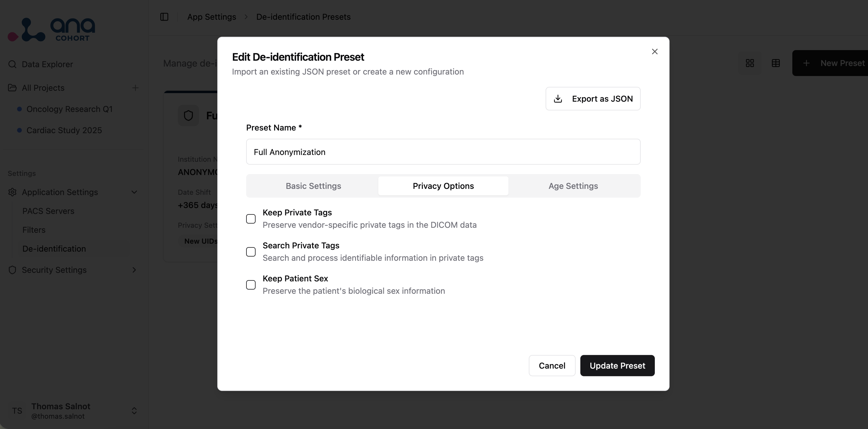This screenshot has height=429, width=868.
Task: Click the Application Settings gear icon
Action: pyautogui.click(x=12, y=192)
